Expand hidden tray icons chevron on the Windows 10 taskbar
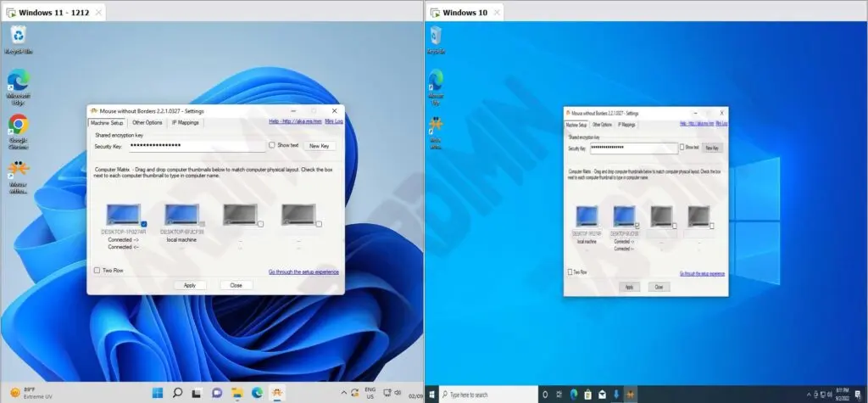868x403 pixels. click(x=808, y=395)
